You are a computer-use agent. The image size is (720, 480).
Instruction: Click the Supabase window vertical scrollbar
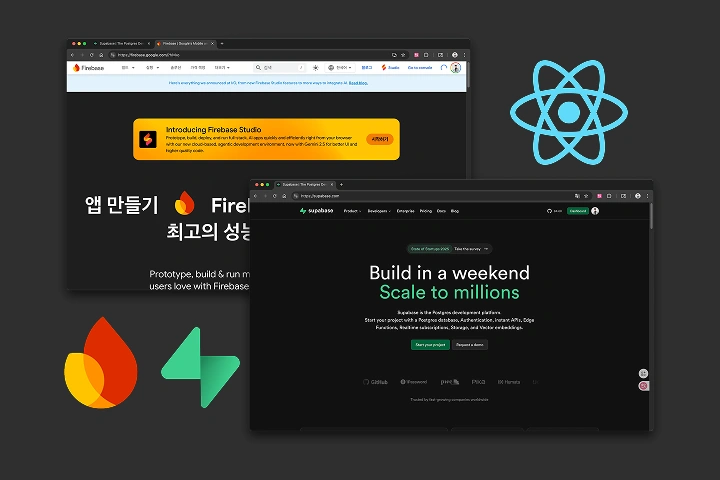pos(651,216)
